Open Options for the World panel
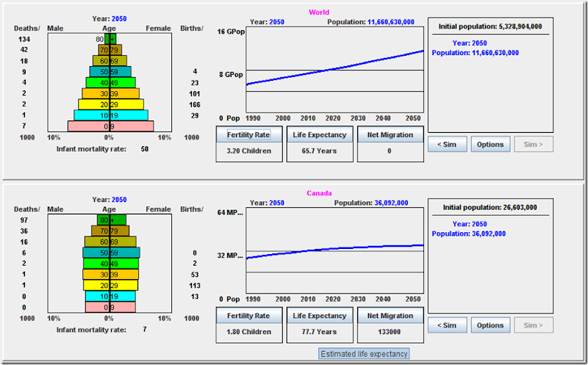Image resolution: width=588 pixels, height=365 pixels. point(490,144)
